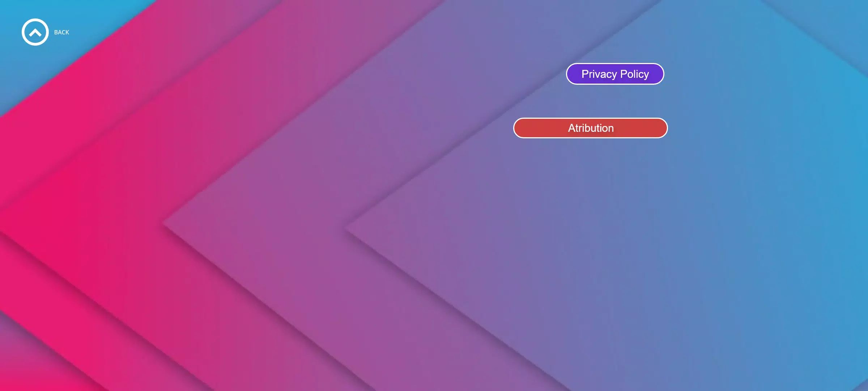Click the word Privacy in purple button
The image size is (868, 391).
tap(599, 74)
